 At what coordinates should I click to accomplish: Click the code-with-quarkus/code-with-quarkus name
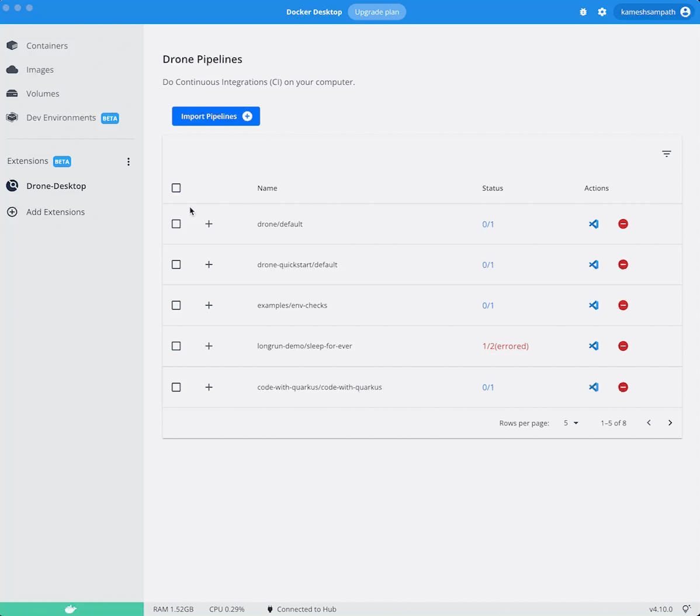[320, 387]
